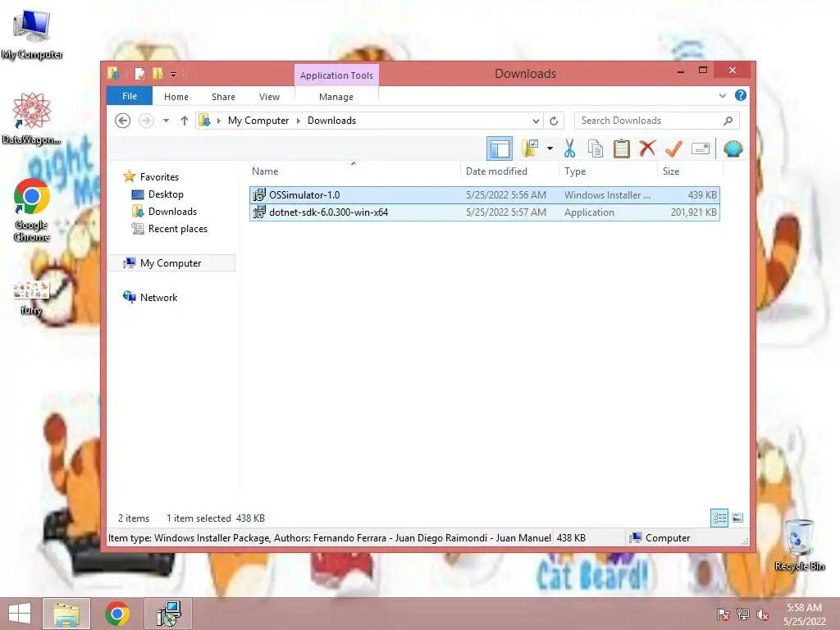Go back with the Back arrow

click(123, 121)
